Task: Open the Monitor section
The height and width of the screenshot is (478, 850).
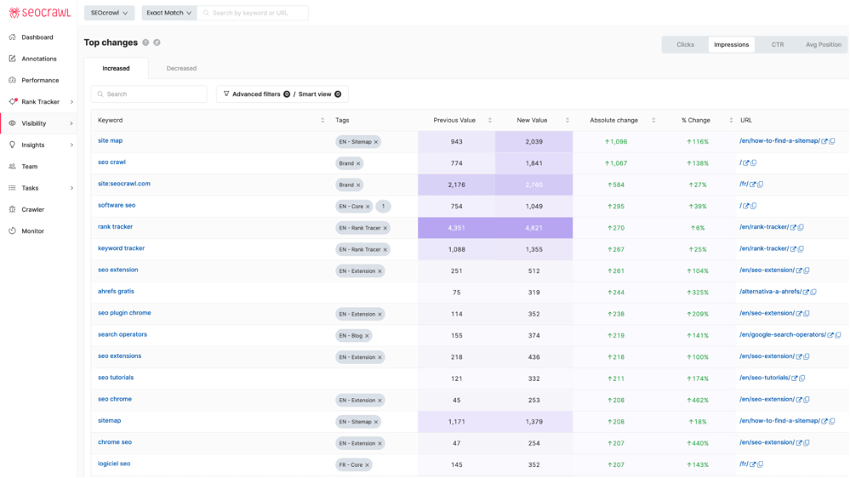Action: pos(33,231)
